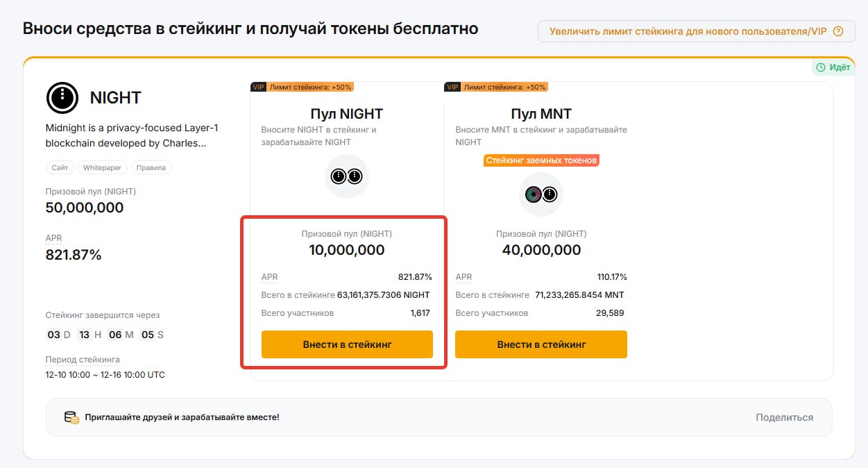Click the VIP badge above Пул NIGHT
The image size is (868, 468).
click(258, 87)
